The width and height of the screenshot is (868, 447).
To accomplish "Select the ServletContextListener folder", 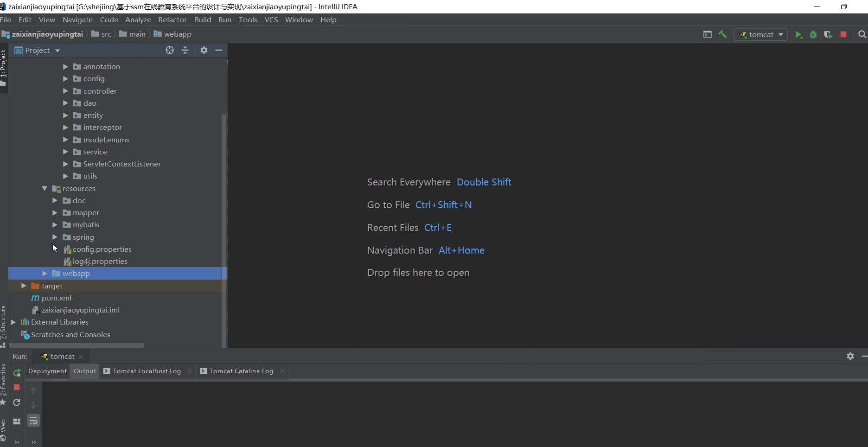I will 122,164.
